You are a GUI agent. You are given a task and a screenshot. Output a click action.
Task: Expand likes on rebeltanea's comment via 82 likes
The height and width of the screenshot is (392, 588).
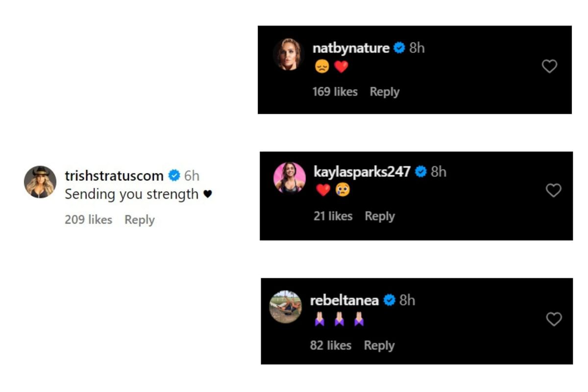[331, 345]
